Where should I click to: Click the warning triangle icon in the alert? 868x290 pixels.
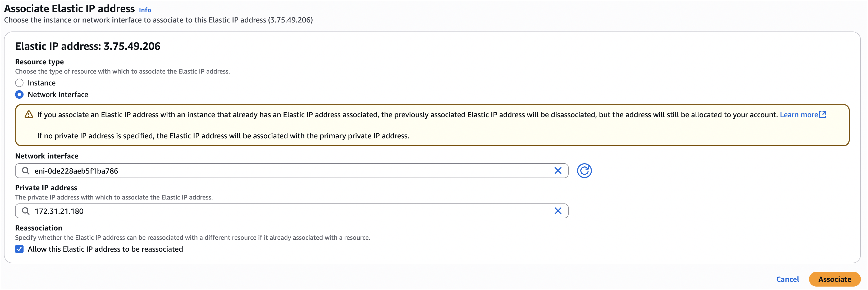tap(29, 115)
